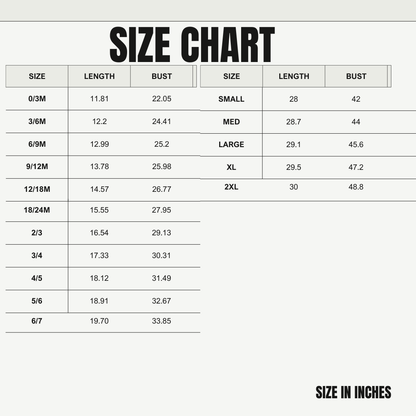The height and width of the screenshot is (416, 416).
Task: Select the 0/3M size row label
Action: (x=37, y=99)
